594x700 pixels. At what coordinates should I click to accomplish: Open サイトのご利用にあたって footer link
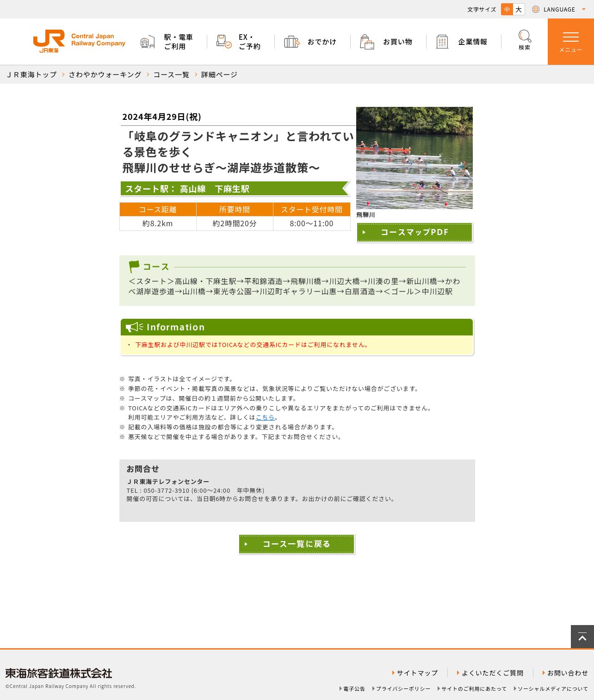472,688
